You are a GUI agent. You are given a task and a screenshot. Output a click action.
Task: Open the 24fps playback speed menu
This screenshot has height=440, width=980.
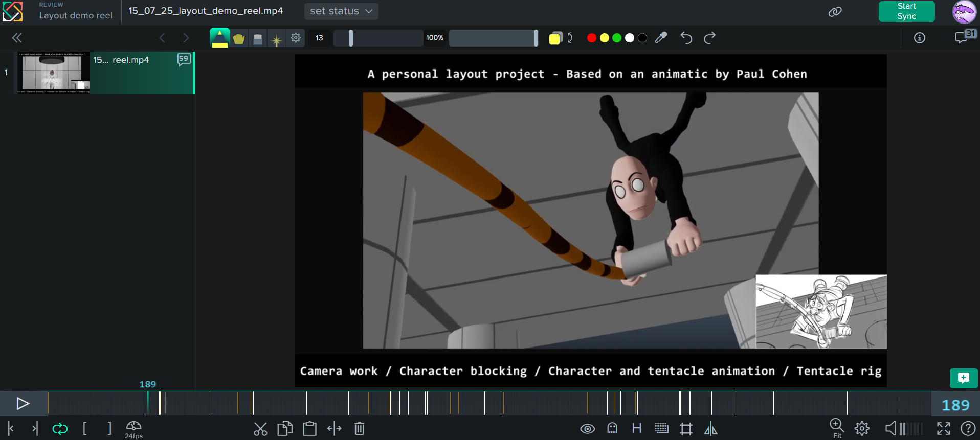(133, 429)
